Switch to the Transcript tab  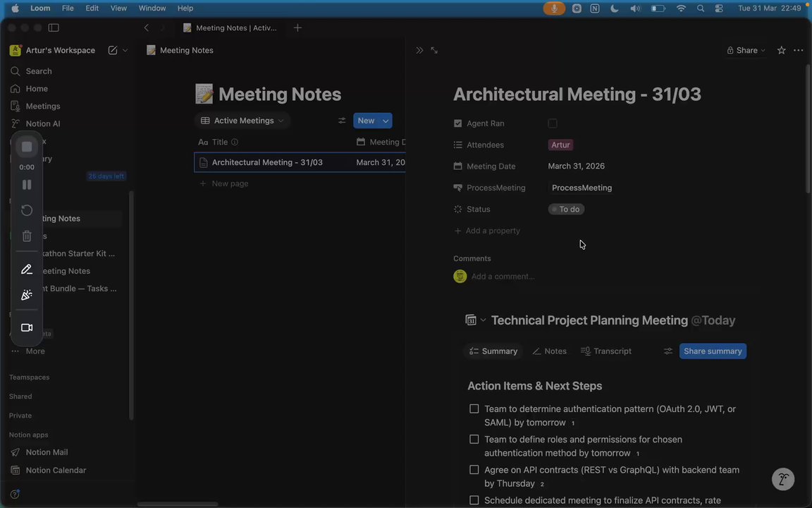605,351
